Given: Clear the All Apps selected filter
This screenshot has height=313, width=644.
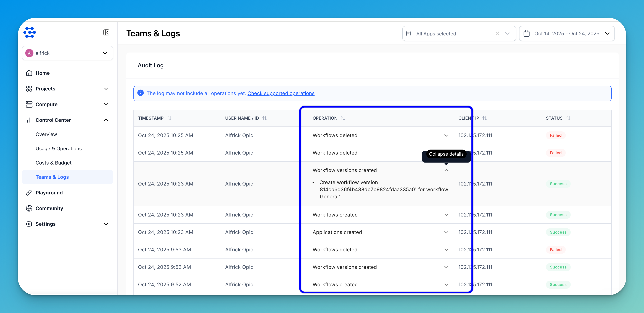Looking at the screenshot, I should click(497, 33).
